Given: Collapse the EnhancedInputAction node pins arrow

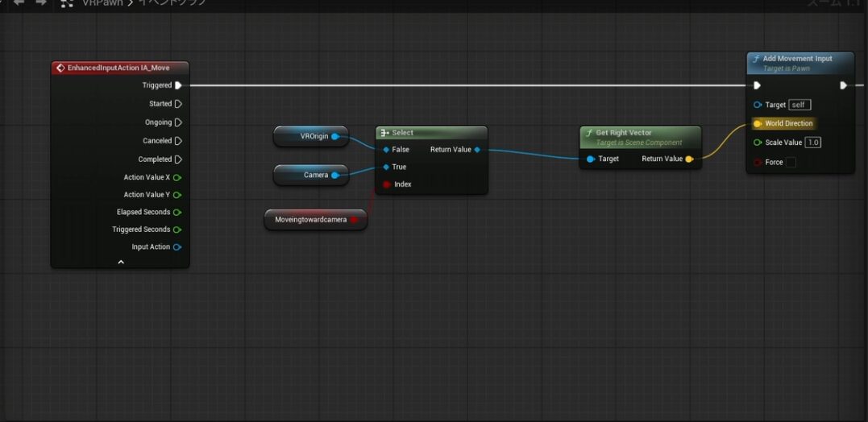Looking at the screenshot, I should pyautogui.click(x=121, y=262).
